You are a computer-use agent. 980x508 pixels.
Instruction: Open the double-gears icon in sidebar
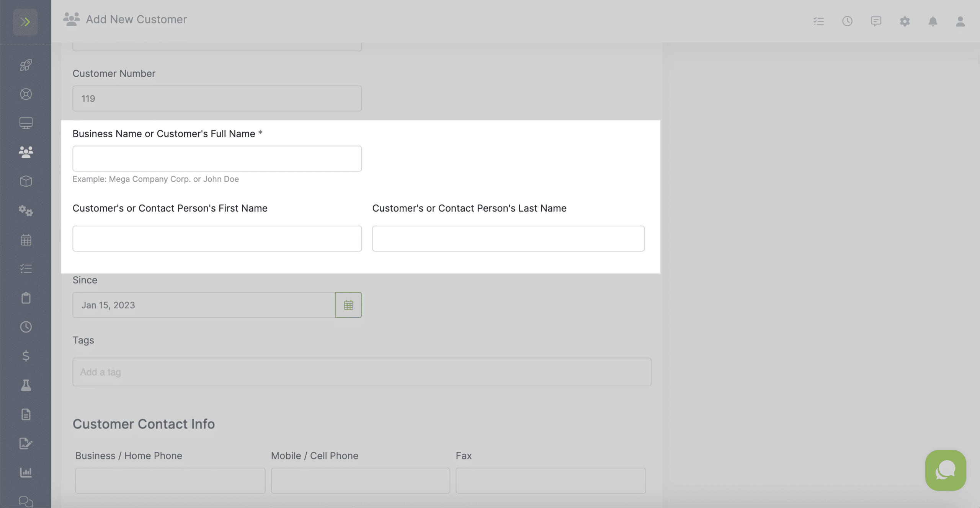[26, 210]
